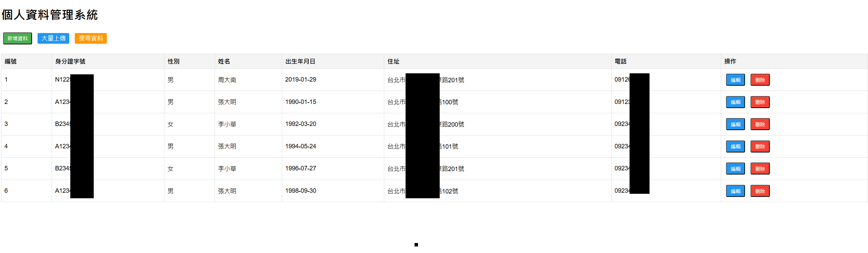Image resolution: width=868 pixels, height=253 pixels.
Task: Click the orange 搜尋資料 search button
Action: pos(91,39)
